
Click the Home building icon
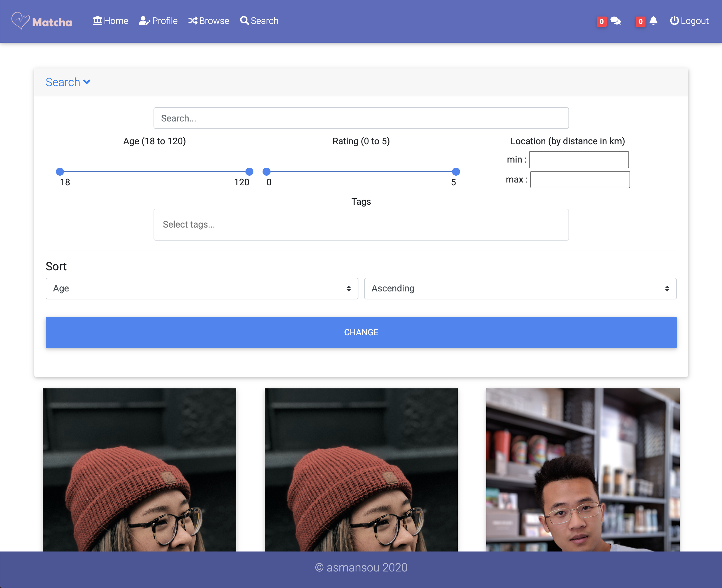pos(97,21)
